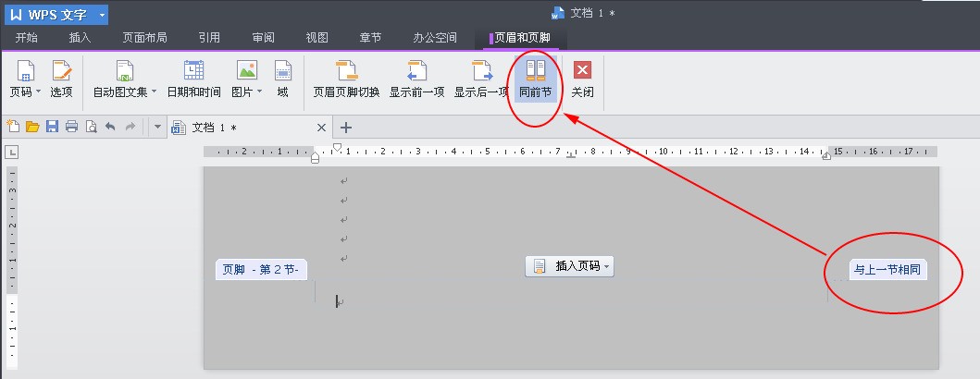Show next item (显示后一项)
The width and height of the screenshot is (980, 379).
(x=481, y=79)
